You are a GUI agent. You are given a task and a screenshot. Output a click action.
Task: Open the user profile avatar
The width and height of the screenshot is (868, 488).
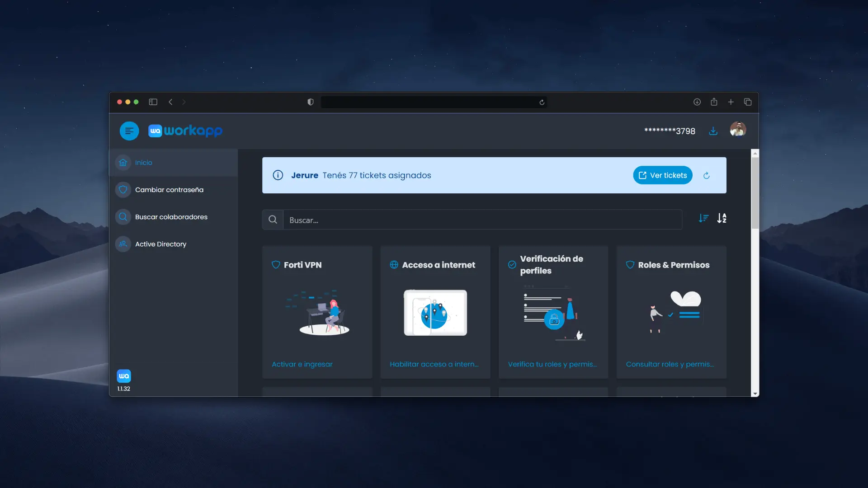coord(738,130)
